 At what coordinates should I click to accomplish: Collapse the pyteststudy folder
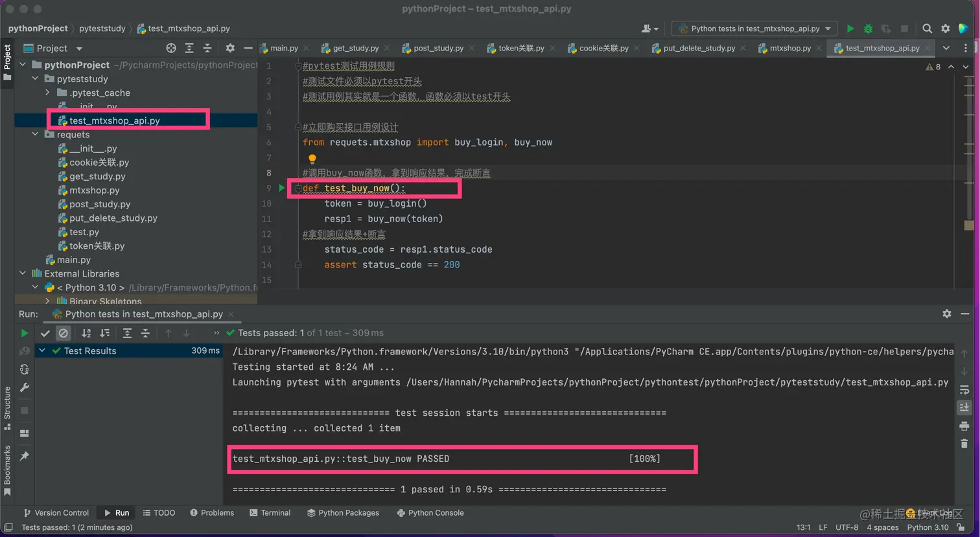click(x=36, y=79)
